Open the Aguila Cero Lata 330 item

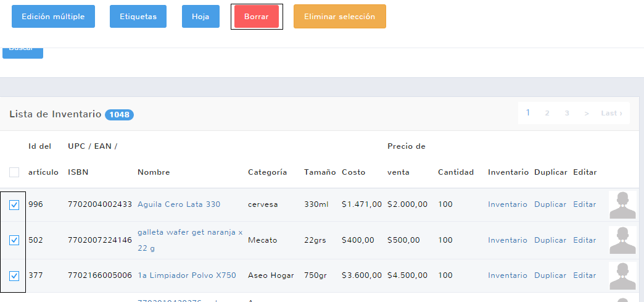click(x=179, y=204)
